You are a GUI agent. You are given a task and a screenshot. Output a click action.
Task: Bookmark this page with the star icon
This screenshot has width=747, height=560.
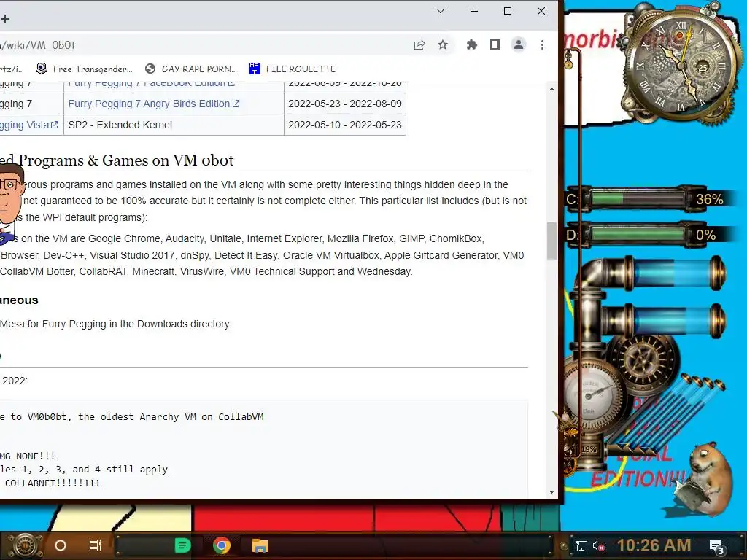pos(443,44)
